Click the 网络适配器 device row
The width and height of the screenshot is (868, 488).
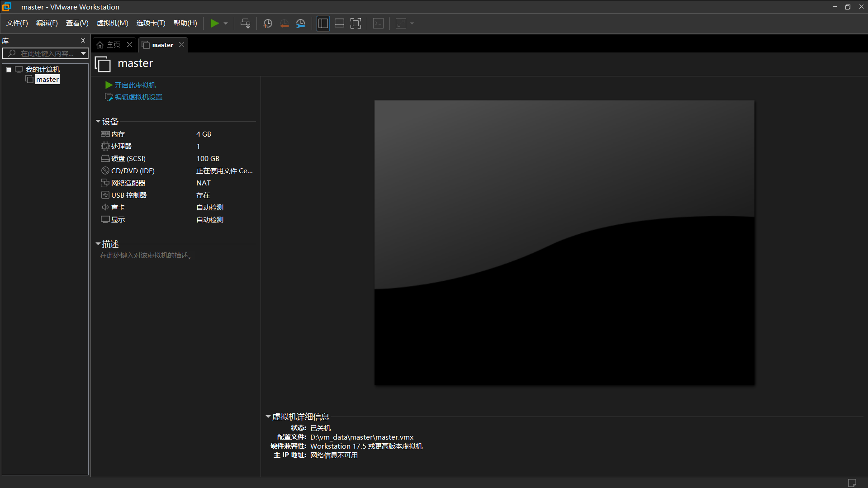177,183
